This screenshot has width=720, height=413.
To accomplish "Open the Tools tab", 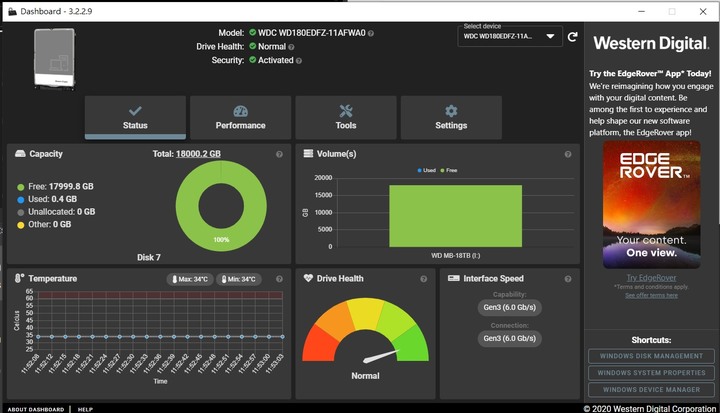I will point(346,117).
